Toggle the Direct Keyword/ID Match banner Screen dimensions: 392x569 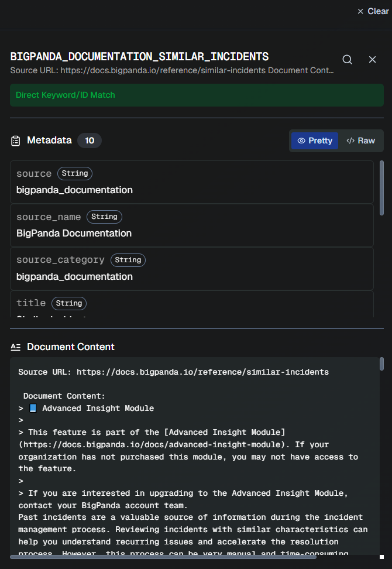197,95
